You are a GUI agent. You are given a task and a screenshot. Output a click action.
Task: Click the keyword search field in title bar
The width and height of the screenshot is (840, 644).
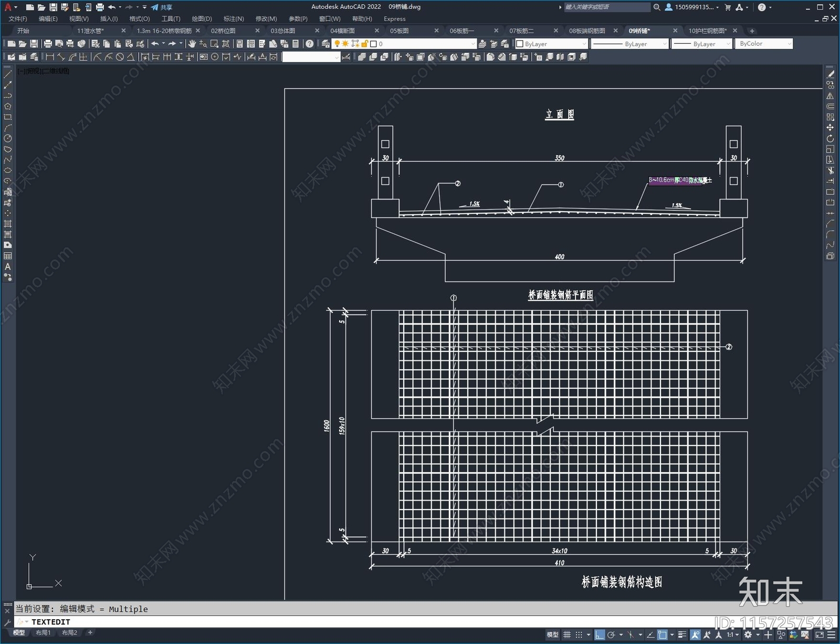(x=607, y=7)
